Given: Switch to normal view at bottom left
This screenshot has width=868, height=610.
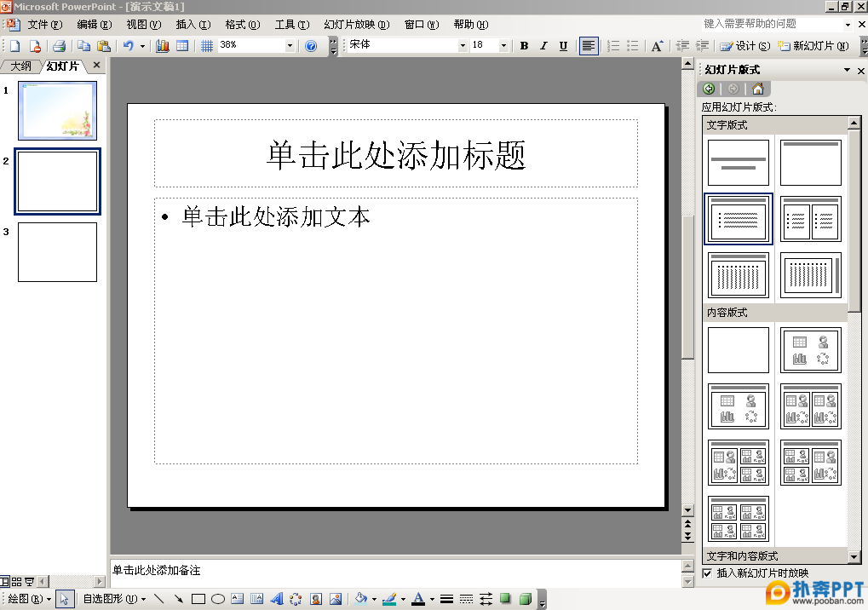Looking at the screenshot, I should coord(5,581).
